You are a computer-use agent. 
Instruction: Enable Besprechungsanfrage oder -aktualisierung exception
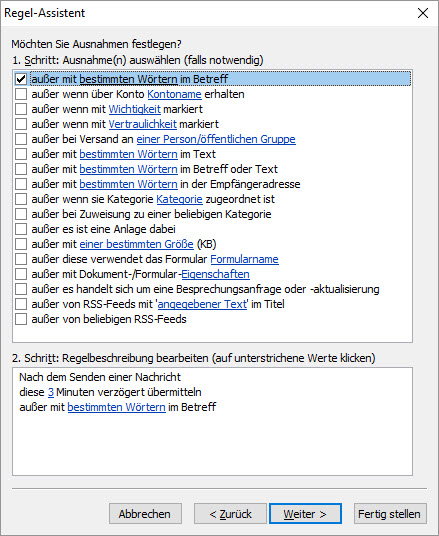[21, 289]
